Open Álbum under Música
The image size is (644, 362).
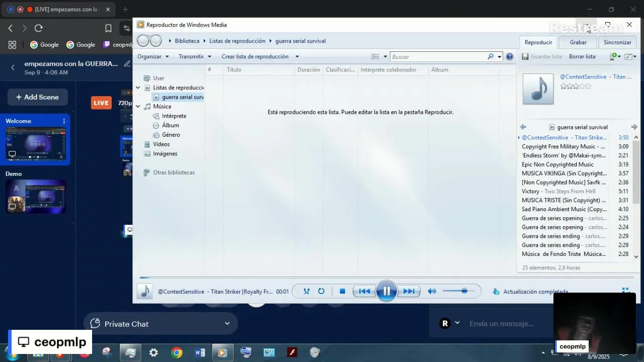click(166, 125)
